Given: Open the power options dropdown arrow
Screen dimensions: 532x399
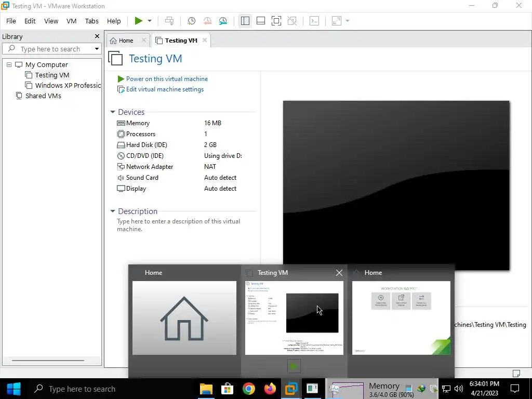Looking at the screenshot, I should (x=150, y=21).
